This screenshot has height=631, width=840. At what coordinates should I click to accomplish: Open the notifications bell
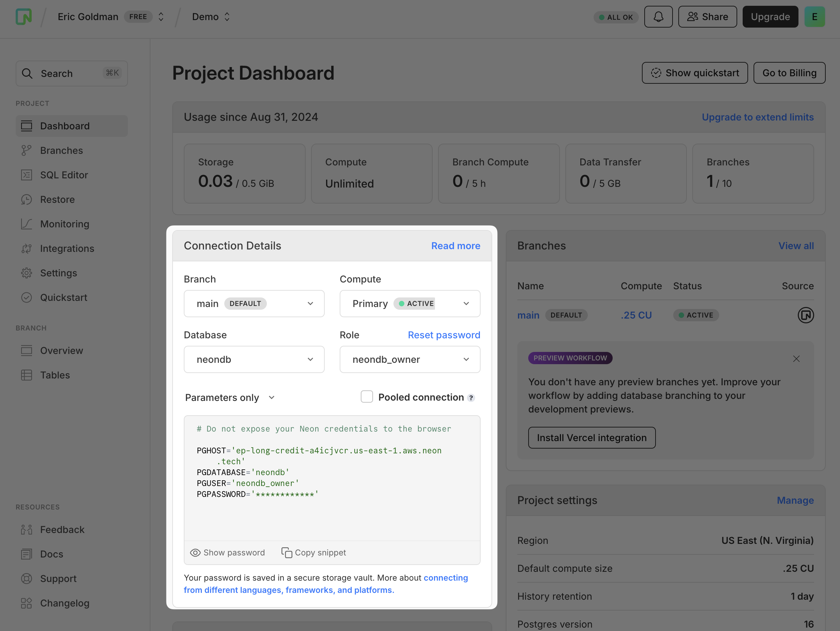point(658,17)
